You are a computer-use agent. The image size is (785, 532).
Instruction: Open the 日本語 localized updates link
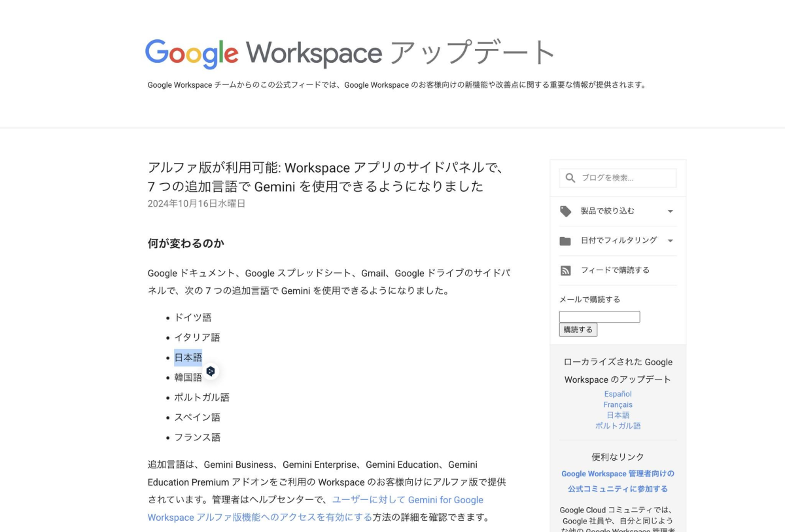(x=618, y=415)
